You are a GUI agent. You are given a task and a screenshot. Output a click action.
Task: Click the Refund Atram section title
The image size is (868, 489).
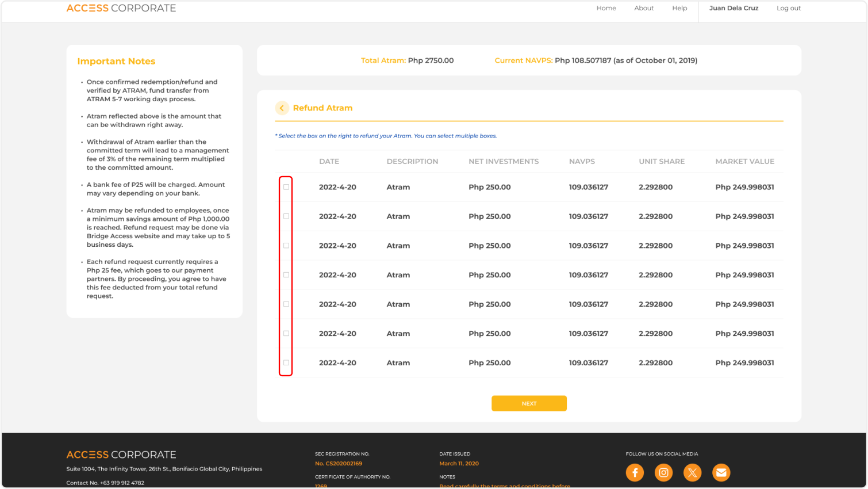[322, 108]
